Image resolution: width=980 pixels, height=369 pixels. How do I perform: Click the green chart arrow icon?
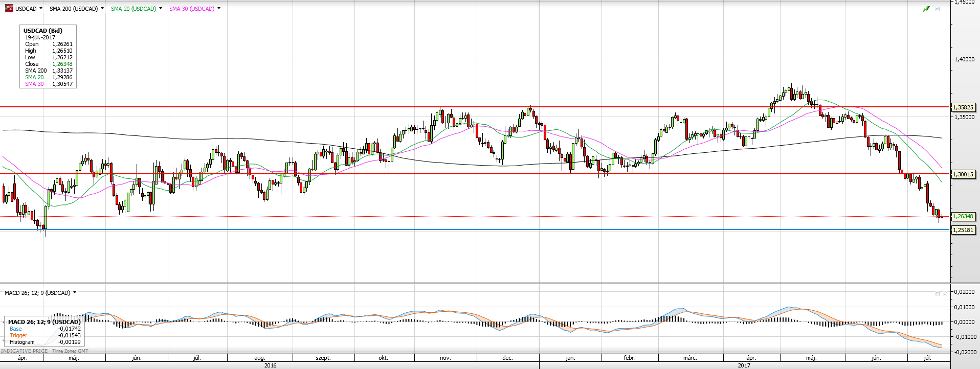point(926,9)
